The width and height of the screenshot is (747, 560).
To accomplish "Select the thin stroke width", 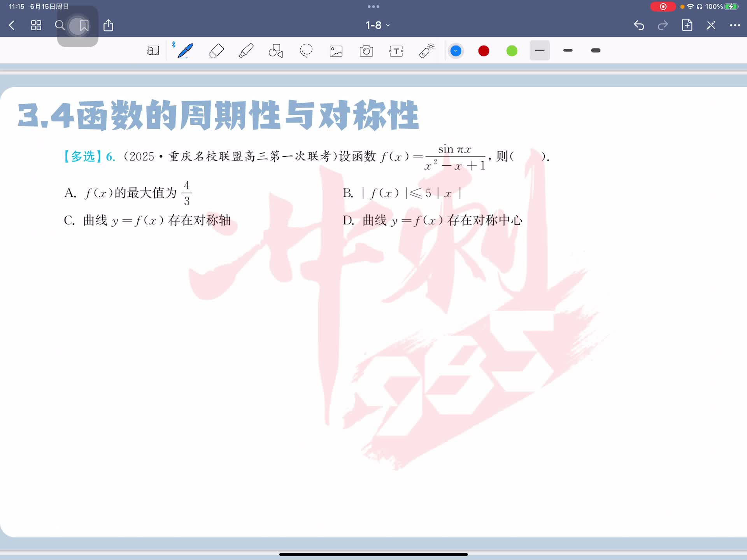I will (x=539, y=51).
